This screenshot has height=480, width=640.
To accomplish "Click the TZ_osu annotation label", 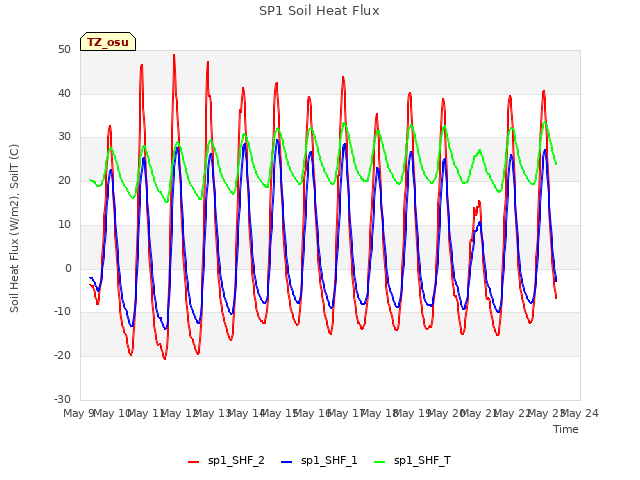I will coord(108,42).
